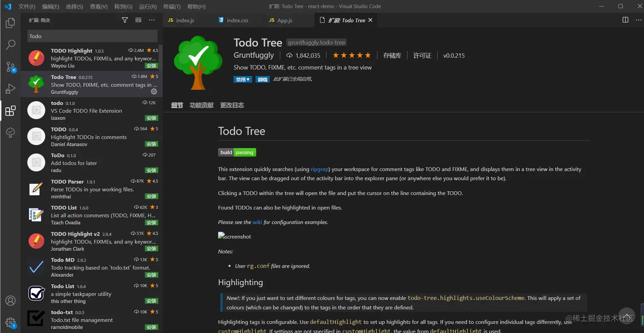
Task: Click the TODO Highlight 1.0.5 extension icon
Action: coord(36,58)
